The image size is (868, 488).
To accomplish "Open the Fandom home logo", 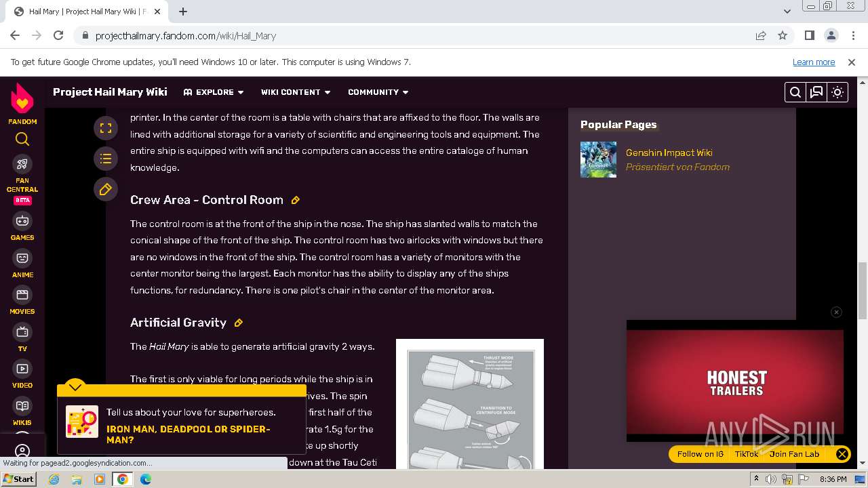I will [22, 104].
